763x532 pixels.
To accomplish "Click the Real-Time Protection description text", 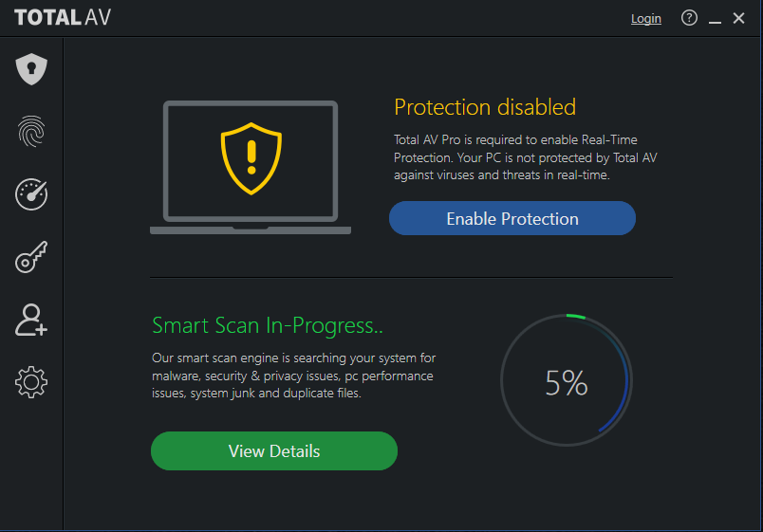I will pos(526,157).
